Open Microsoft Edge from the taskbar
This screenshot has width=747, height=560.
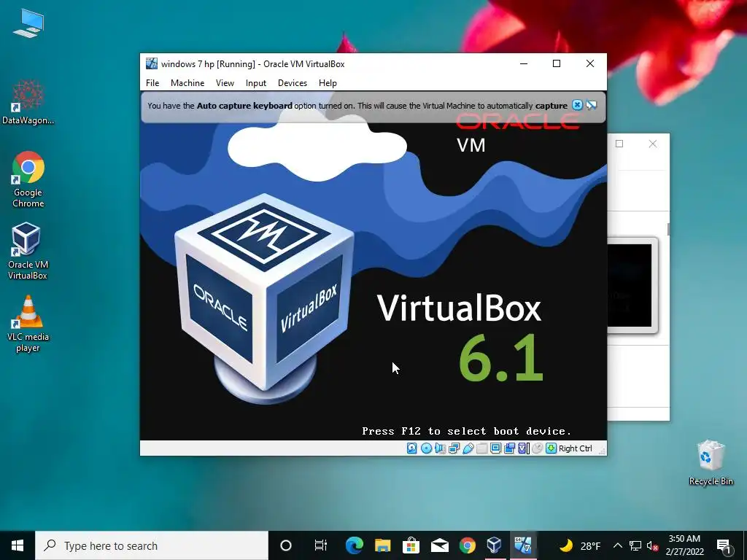click(x=355, y=545)
